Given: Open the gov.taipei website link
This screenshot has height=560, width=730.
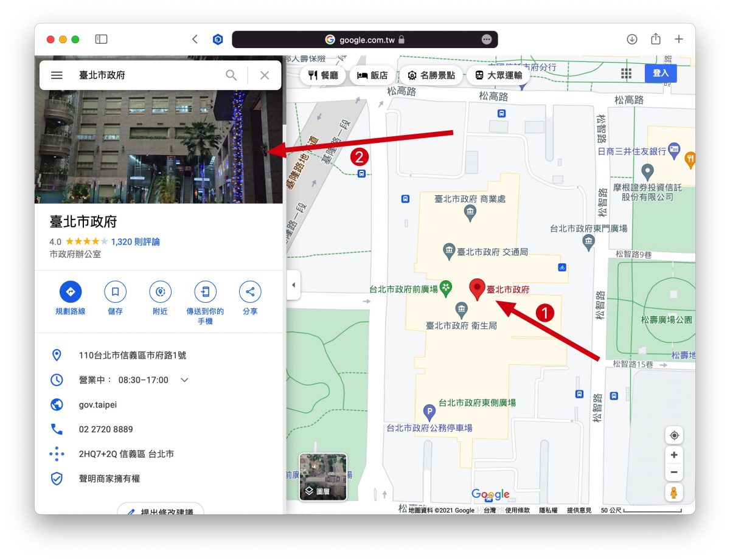Looking at the screenshot, I should coord(97,404).
